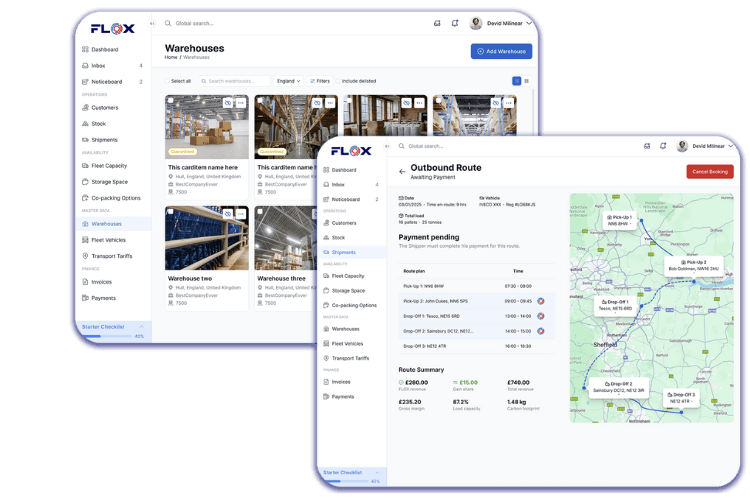The height and width of the screenshot is (500, 750).
Task: Open Payments in the Warehouses window sidebar
Action: point(99,298)
